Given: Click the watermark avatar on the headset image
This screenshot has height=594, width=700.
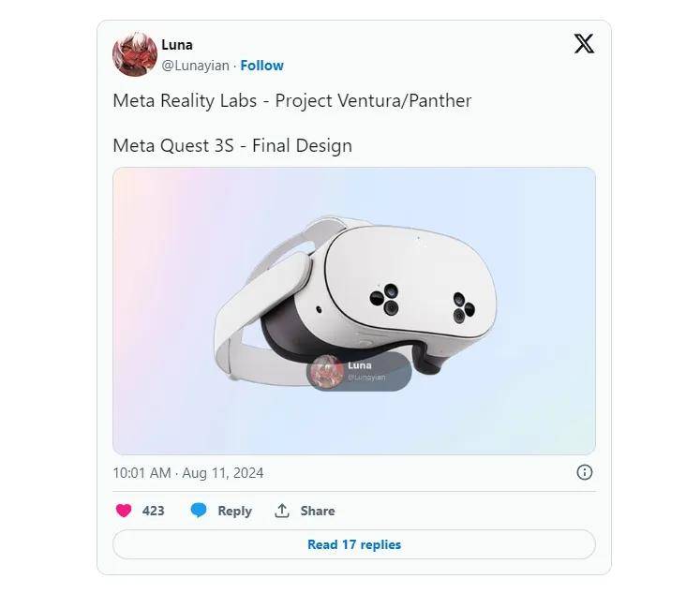Looking at the screenshot, I should [x=326, y=371].
